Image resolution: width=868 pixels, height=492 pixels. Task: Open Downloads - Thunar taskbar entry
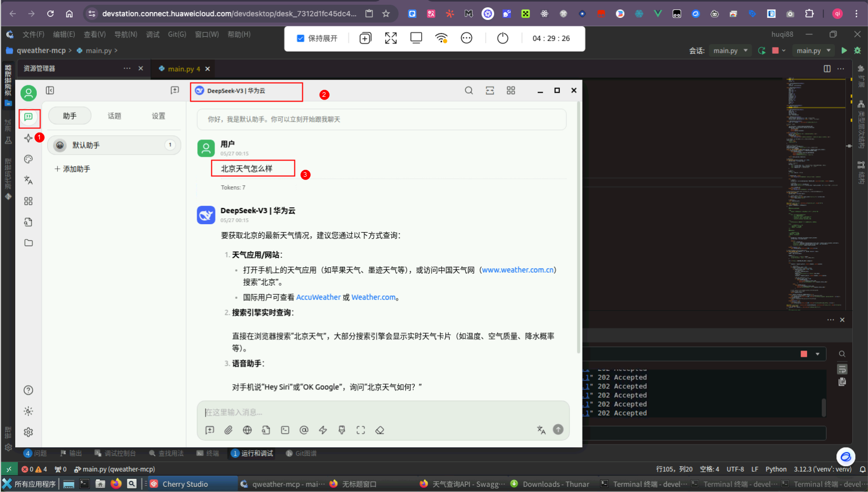click(550, 484)
